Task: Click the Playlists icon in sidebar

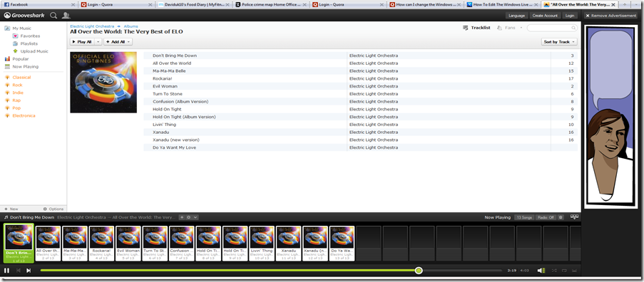Action: [x=16, y=43]
